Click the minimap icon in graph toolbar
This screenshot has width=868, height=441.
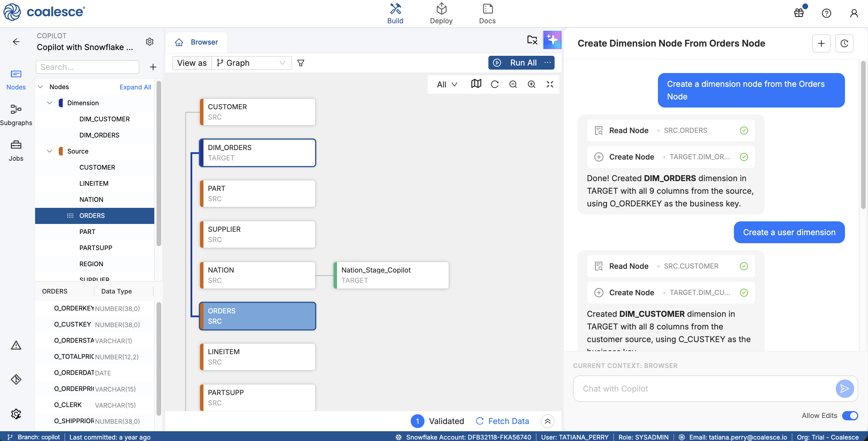point(476,84)
